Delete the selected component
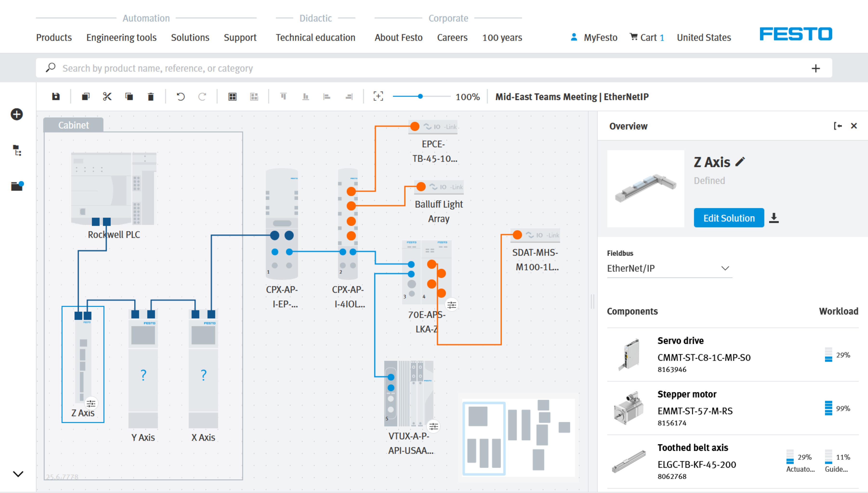This screenshot has width=868, height=493. [151, 96]
